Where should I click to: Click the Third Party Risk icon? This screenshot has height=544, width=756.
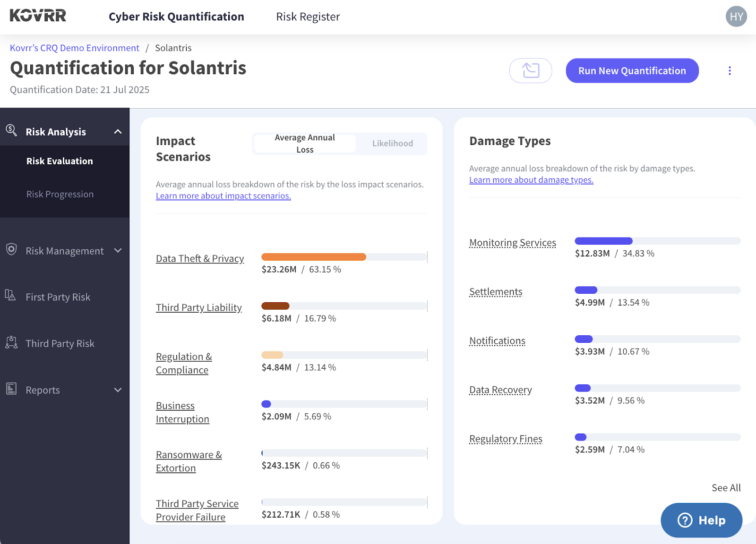click(x=11, y=342)
